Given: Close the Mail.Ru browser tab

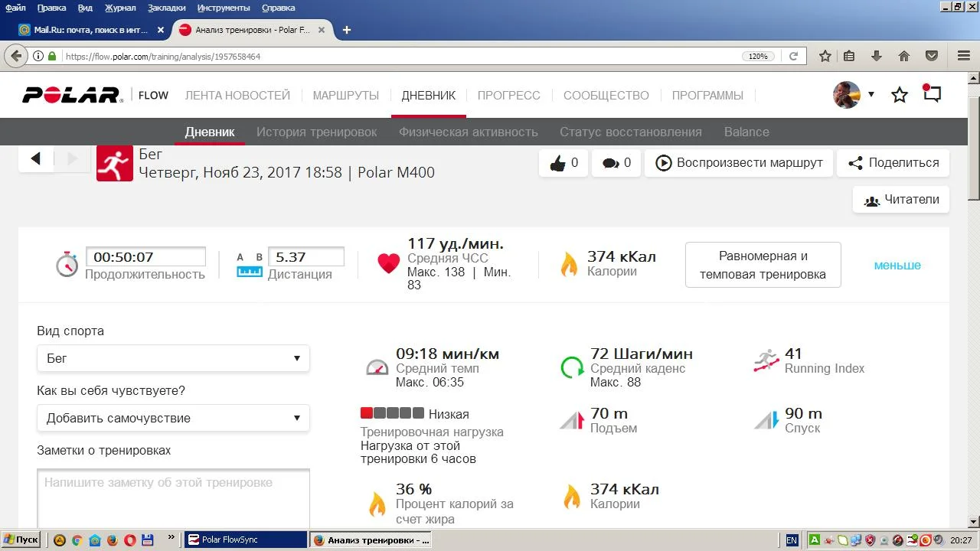Looking at the screenshot, I should pos(160,30).
